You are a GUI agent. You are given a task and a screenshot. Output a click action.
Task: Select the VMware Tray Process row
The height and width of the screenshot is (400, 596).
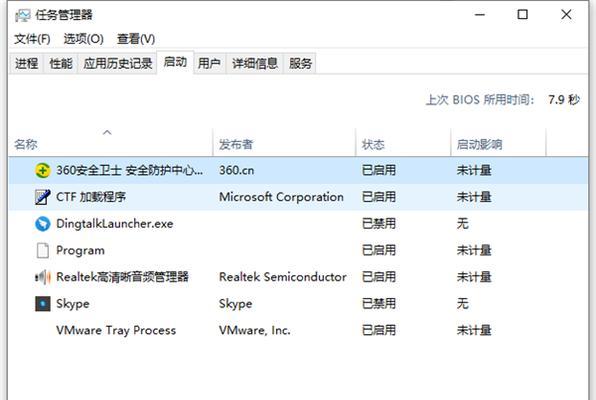click(x=298, y=330)
